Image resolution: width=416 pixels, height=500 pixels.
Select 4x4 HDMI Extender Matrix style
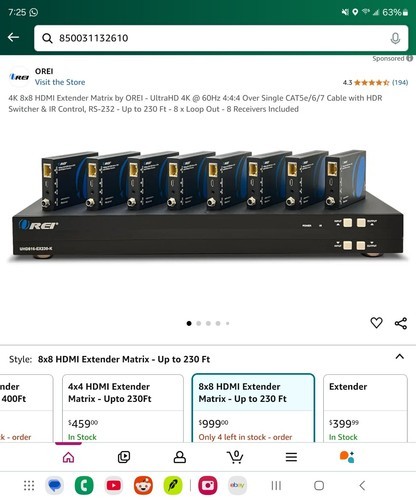click(123, 409)
